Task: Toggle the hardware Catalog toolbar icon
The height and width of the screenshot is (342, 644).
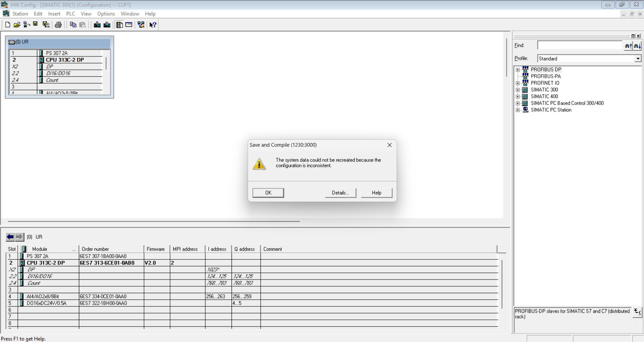Action: point(119,25)
